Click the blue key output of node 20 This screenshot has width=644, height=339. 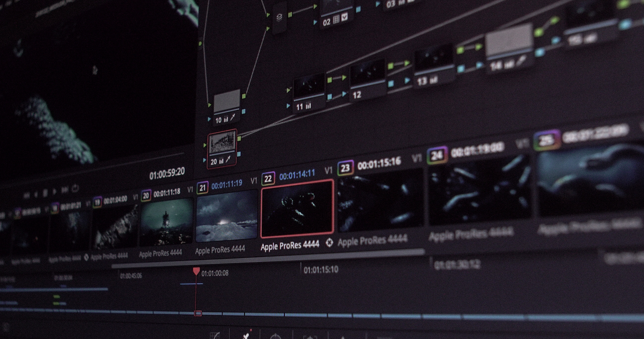(x=239, y=154)
